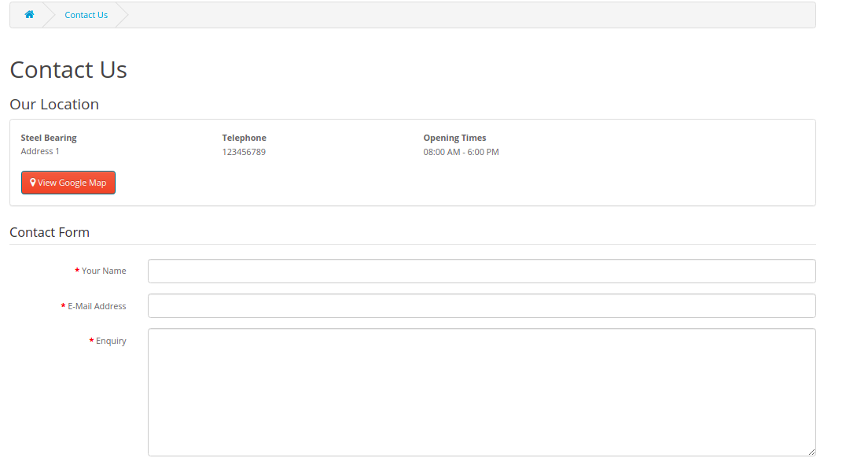
Task: Click inside the Enquiry text area
Action: tap(482, 393)
